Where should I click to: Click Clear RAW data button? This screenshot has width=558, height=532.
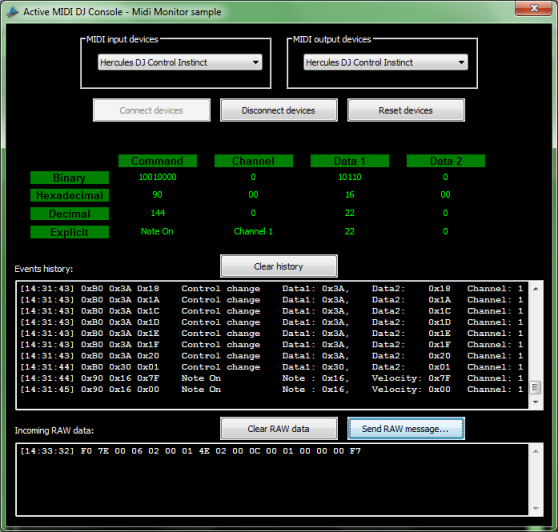(279, 428)
